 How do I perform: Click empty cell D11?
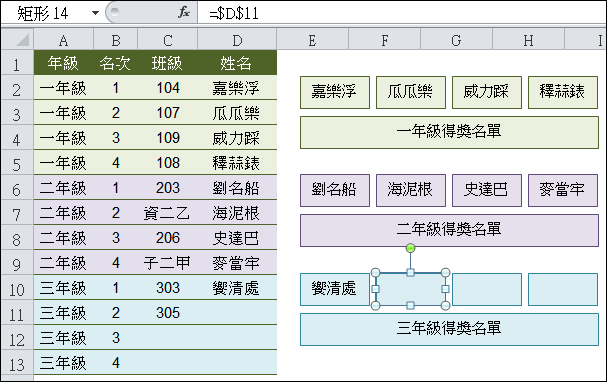(x=237, y=313)
